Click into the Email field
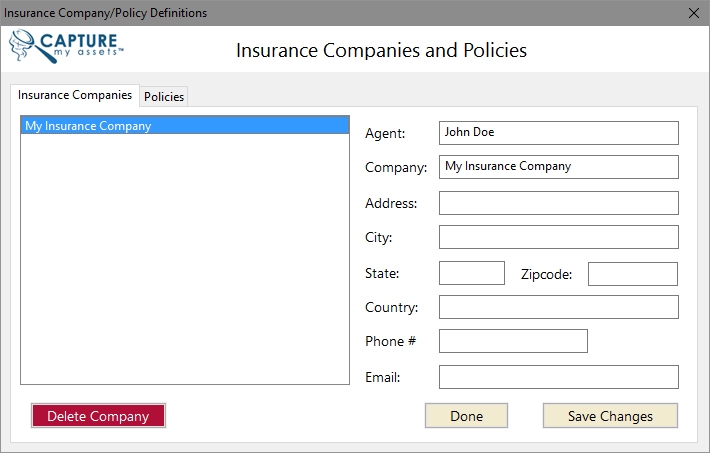710x453 pixels. click(558, 377)
